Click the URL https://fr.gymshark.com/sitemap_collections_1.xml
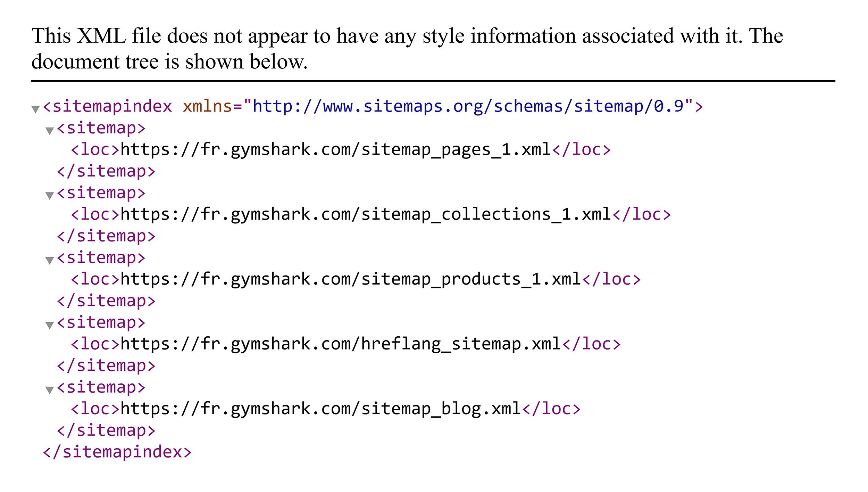 [x=366, y=214]
